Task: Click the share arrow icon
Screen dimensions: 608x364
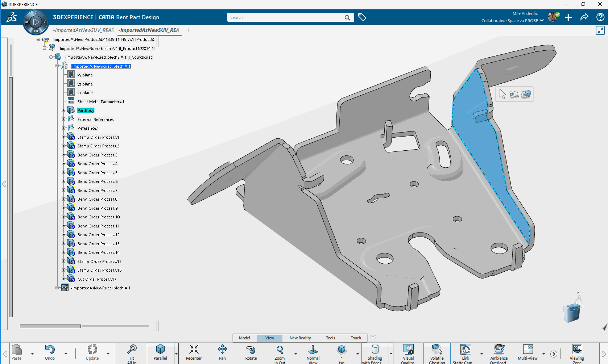Action: [x=584, y=17]
